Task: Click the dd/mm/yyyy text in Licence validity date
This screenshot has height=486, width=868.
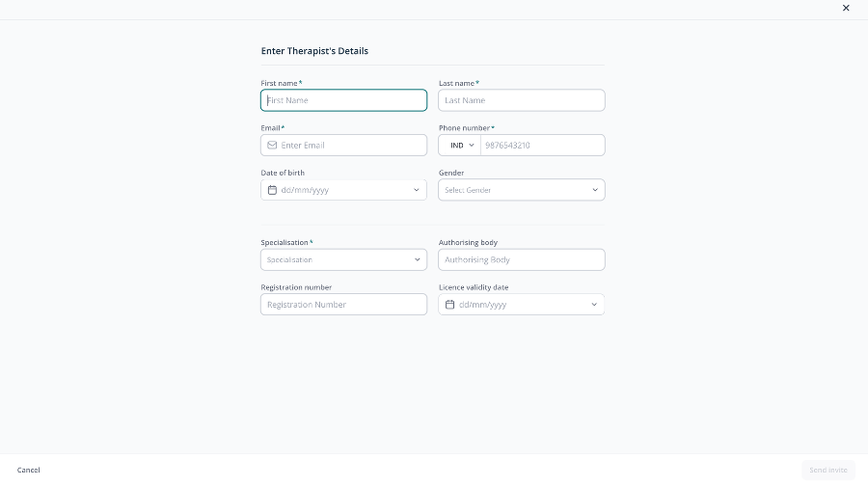Action: 483,305
